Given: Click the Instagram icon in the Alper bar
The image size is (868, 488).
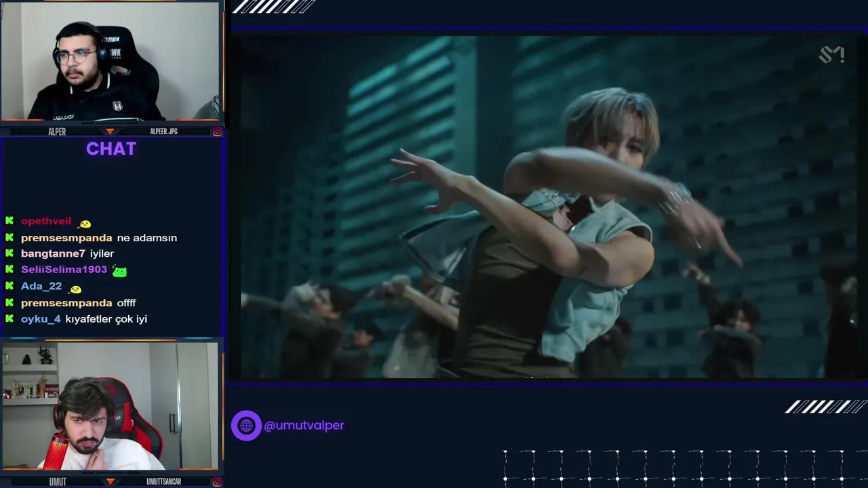Looking at the screenshot, I should [217, 131].
